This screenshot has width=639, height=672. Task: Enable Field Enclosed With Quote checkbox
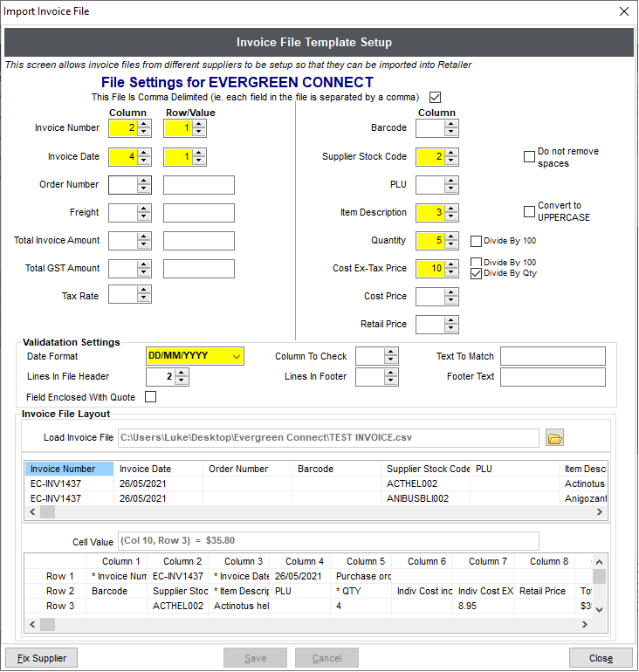(150, 397)
